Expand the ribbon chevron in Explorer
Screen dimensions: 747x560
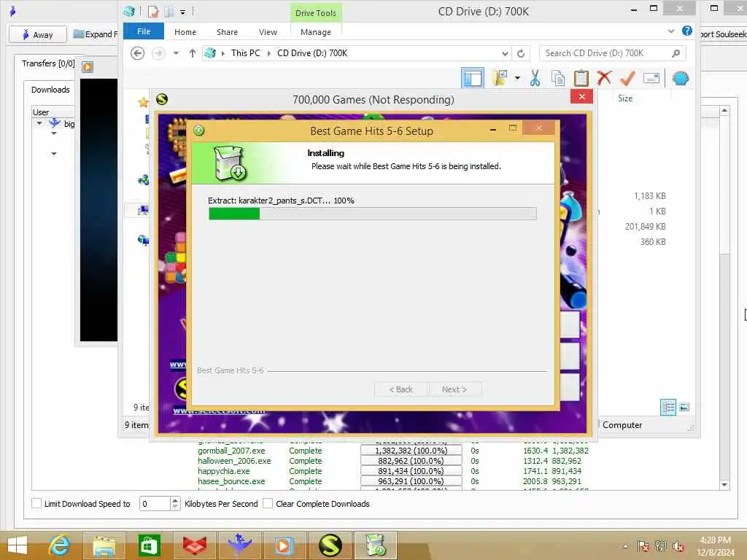(671, 31)
